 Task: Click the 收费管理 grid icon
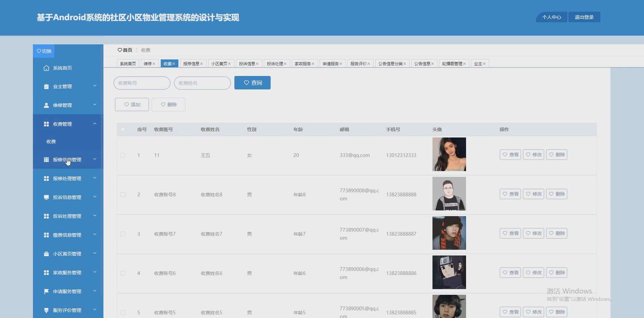(x=46, y=124)
